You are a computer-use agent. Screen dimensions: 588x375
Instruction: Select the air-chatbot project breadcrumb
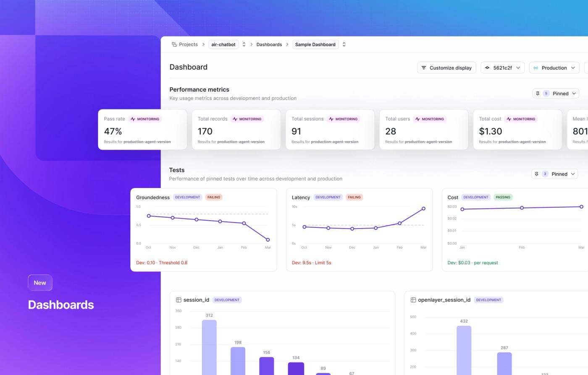[x=223, y=44]
